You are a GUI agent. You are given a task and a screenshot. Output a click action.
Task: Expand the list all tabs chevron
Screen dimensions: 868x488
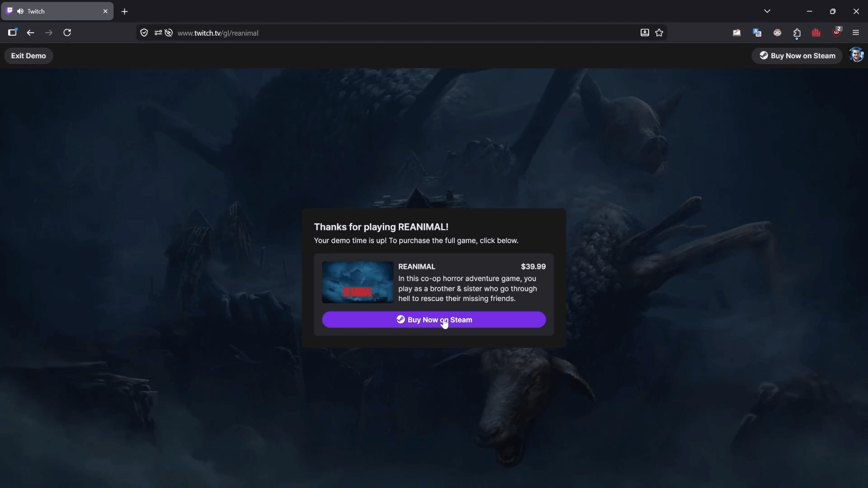(x=767, y=11)
